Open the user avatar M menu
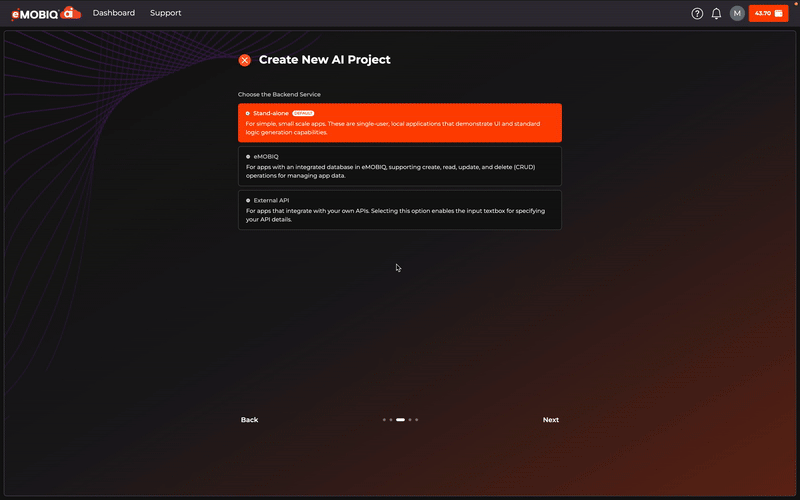The image size is (800, 500). point(737,13)
